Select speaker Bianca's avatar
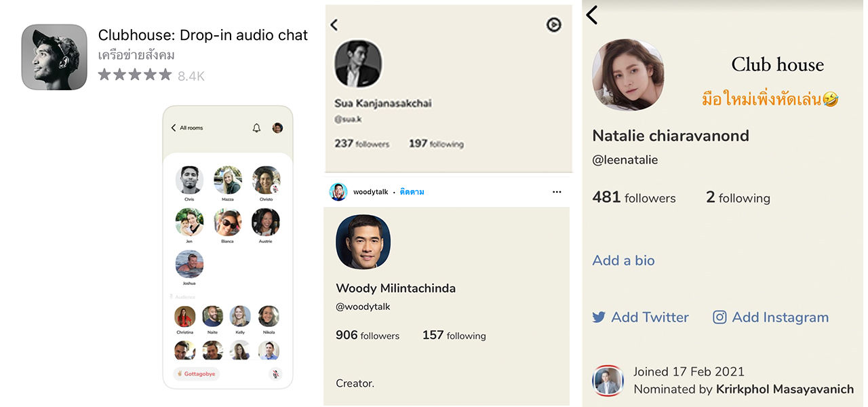Image resolution: width=868 pixels, height=407 pixels. tap(228, 222)
